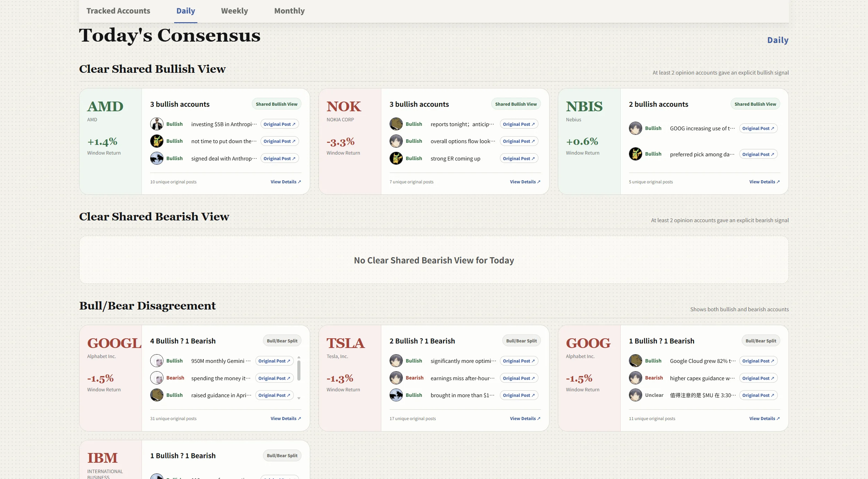Click avatar next to TSLA 'earnings miss' bearish post
The image size is (868, 479).
[x=396, y=378]
